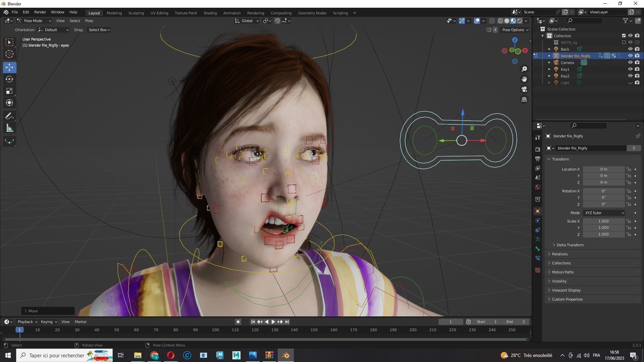Expand Key2 in the outliner
Screen dimensions: 644x362
pos(549,76)
